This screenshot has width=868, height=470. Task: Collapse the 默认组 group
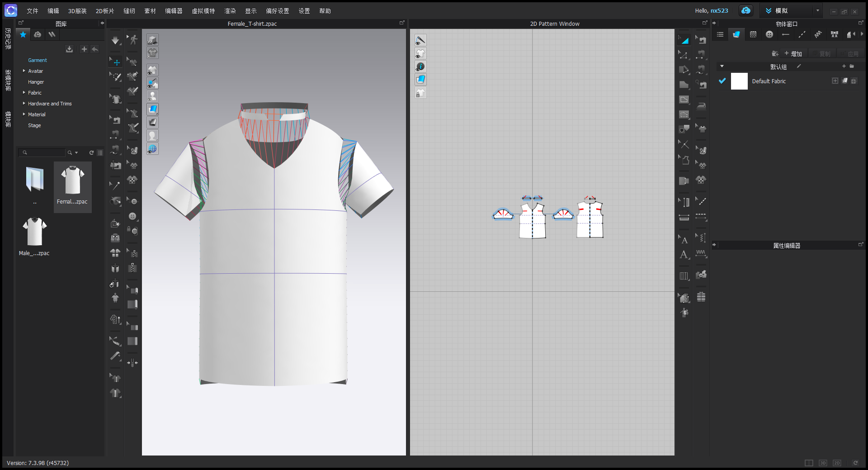(722, 66)
